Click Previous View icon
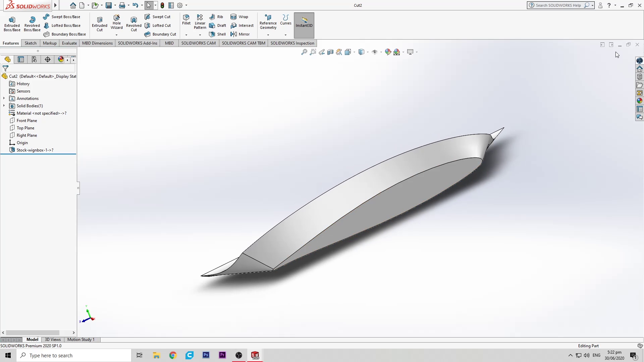Image resolution: width=644 pixels, height=362 pixels. (x=322, y=52)
